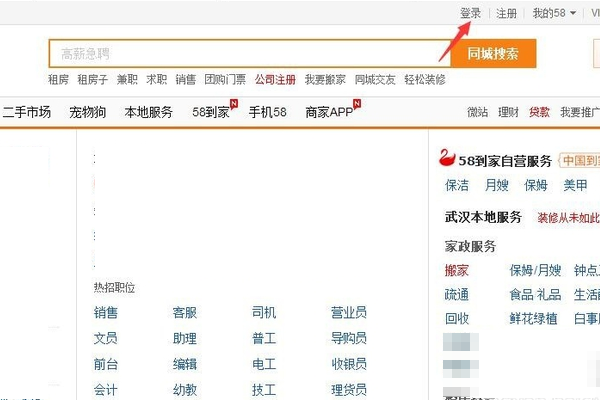
Task: Click the N badge beside 商家APP
Action: [357, 103]
